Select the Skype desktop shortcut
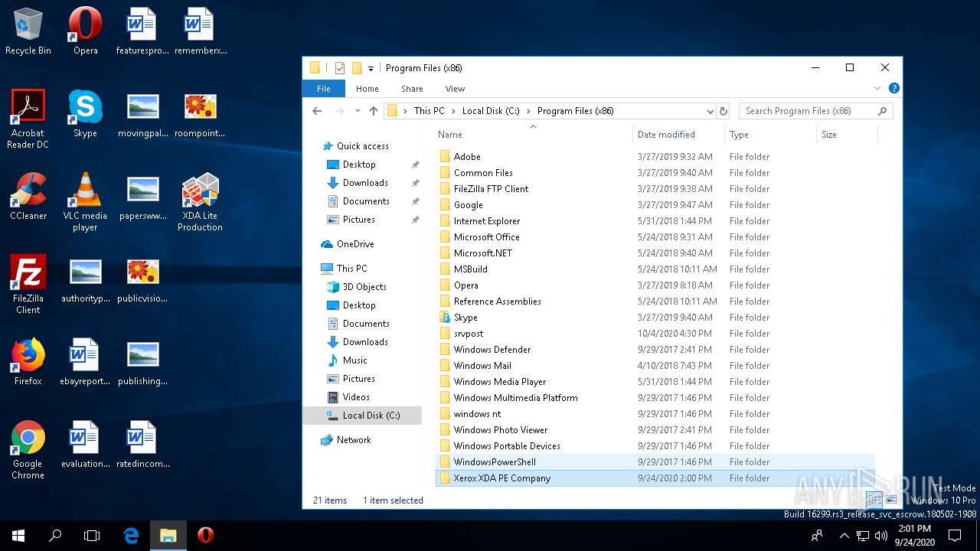The image size is (980, 551). click(x=85, y=114)
